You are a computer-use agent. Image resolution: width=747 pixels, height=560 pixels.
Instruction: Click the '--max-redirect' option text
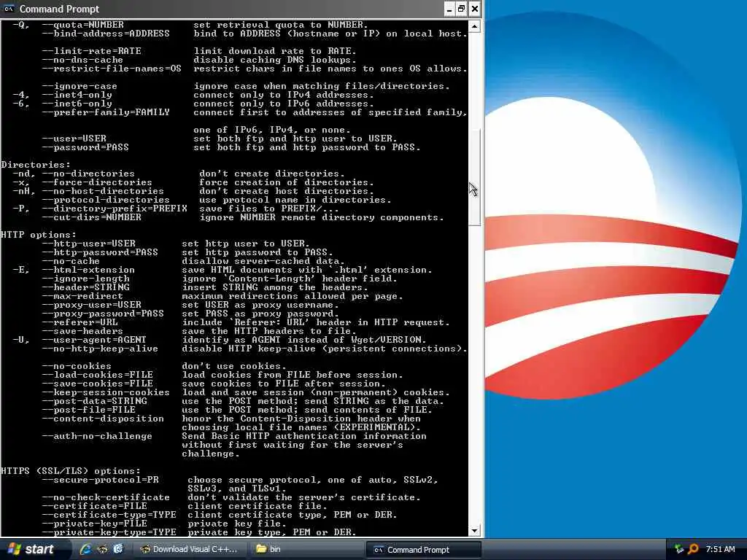click(x=82, y=296)
